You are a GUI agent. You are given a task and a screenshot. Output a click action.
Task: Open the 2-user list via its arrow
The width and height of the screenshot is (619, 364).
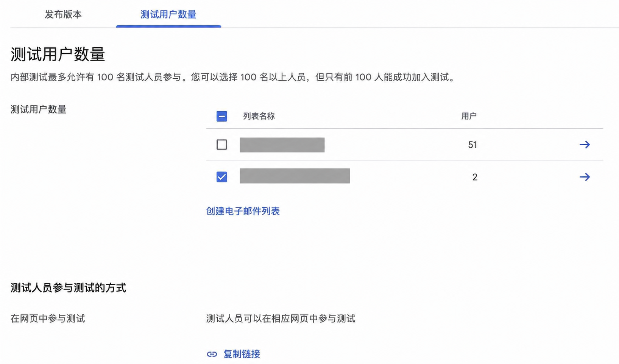pyautogui.click(x=585, y=177)
